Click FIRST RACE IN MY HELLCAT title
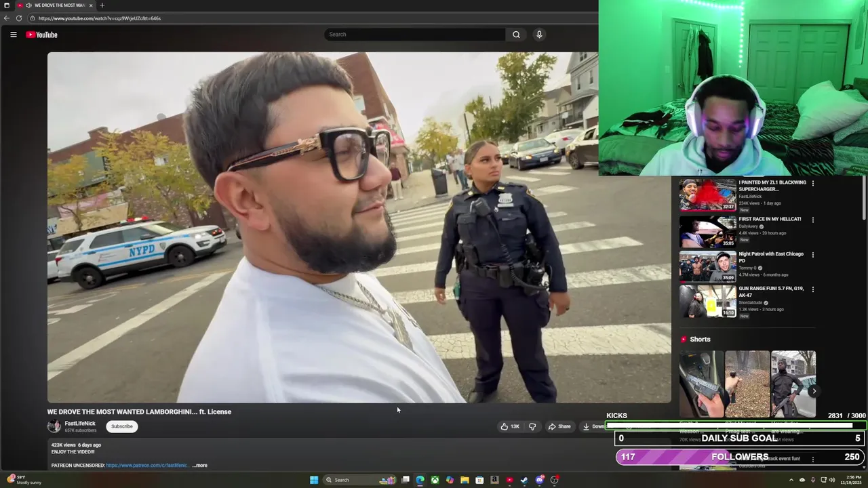 (x=770, y=220)
